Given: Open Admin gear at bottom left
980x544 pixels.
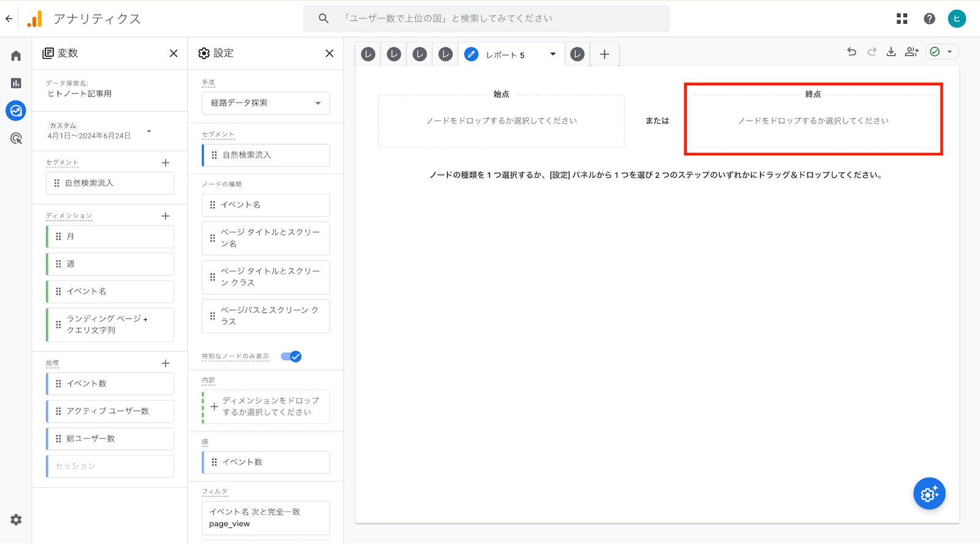Looking at the screenshot, I should [16, 519].
